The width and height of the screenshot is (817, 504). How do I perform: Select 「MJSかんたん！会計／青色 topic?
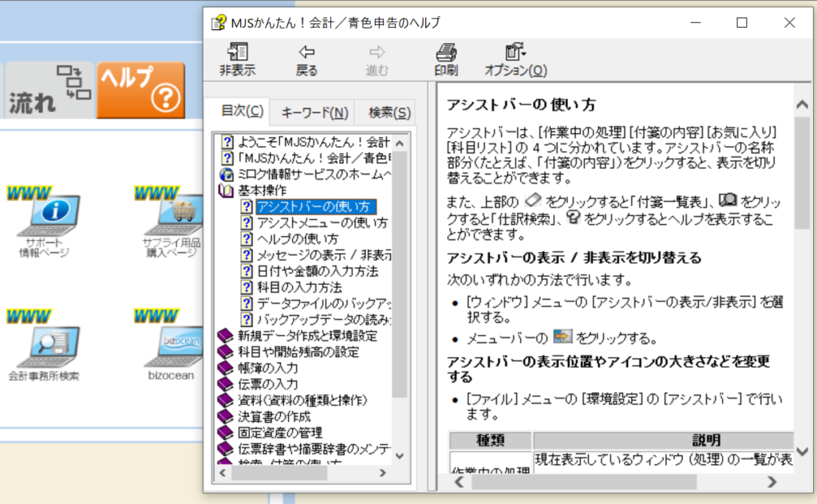pos(314,158)
